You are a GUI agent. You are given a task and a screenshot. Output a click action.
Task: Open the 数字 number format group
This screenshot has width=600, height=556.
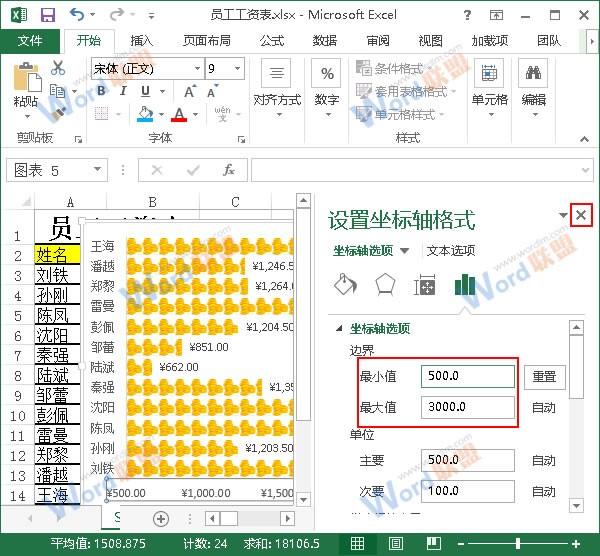coord(327,88)
